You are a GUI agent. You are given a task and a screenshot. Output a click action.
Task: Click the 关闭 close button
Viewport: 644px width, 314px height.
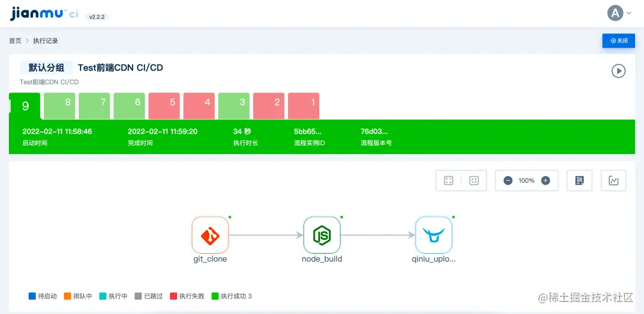618,41
